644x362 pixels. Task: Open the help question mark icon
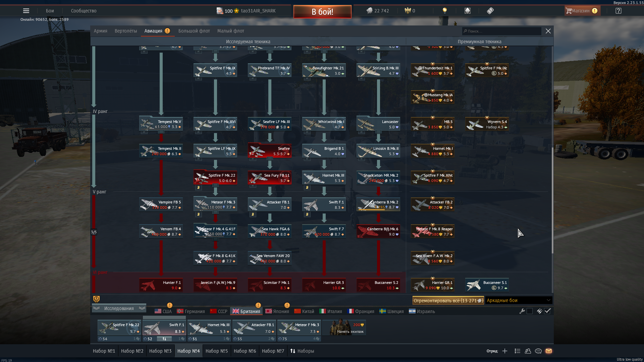619,11
